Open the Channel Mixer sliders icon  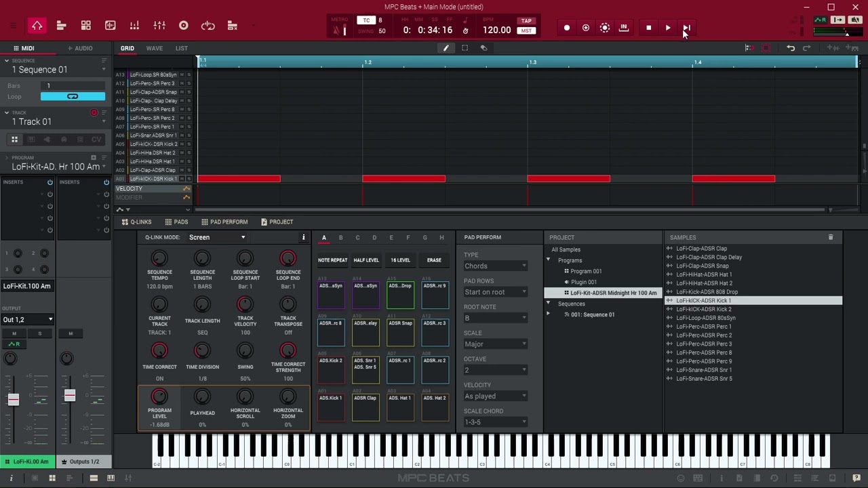click(x=159, y=26)
